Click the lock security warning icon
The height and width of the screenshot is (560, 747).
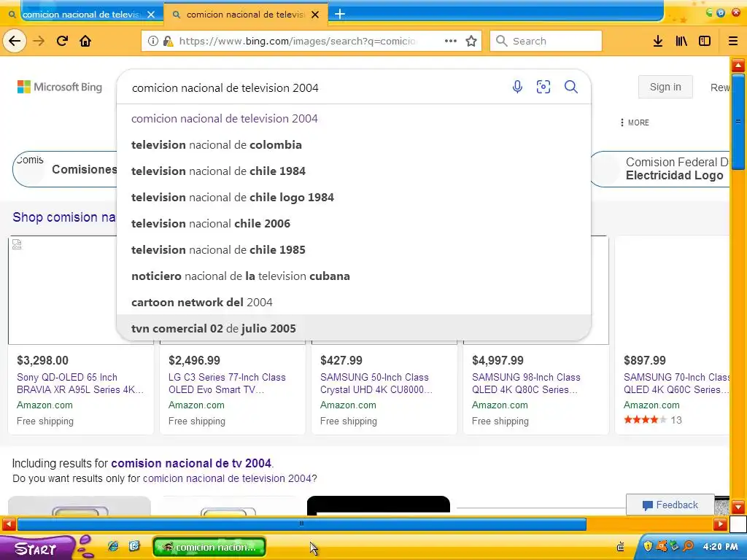click(x=168, y=41)
